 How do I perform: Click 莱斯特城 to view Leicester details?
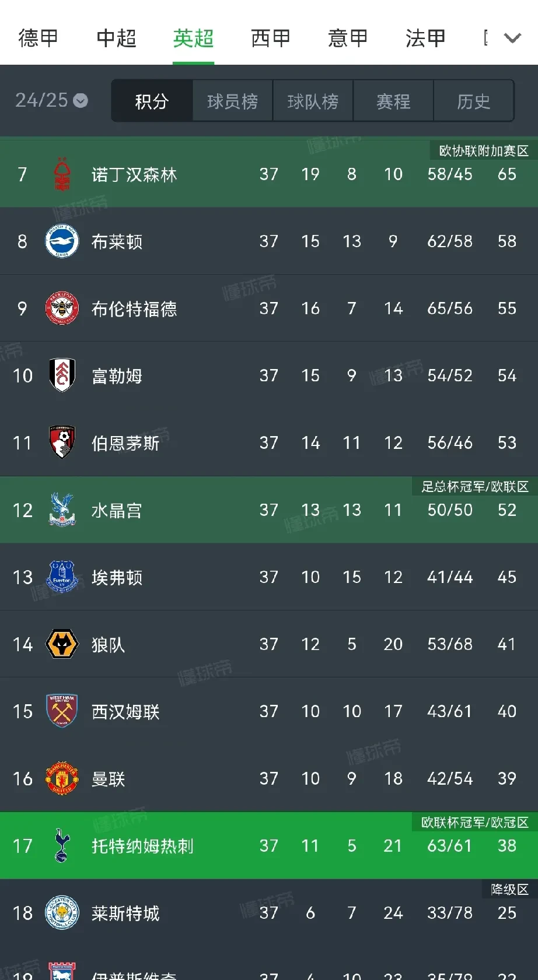click(x=125, y=913)
